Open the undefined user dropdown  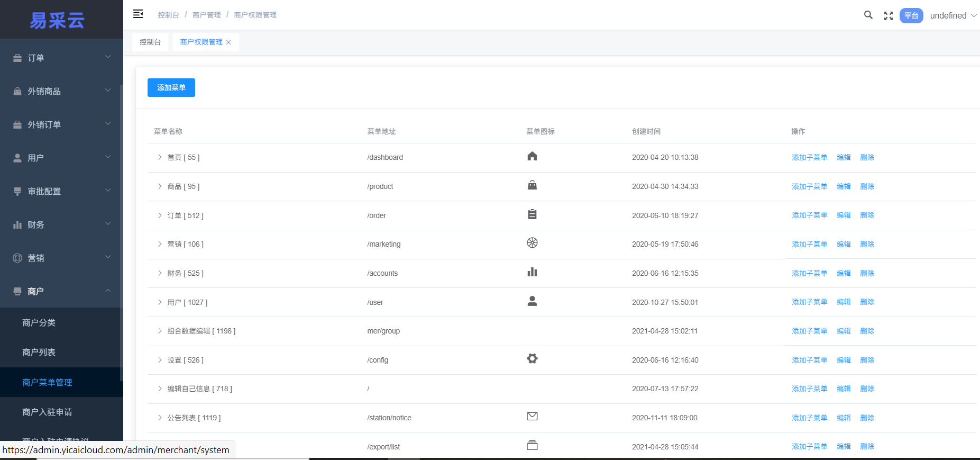coord(953,16)
